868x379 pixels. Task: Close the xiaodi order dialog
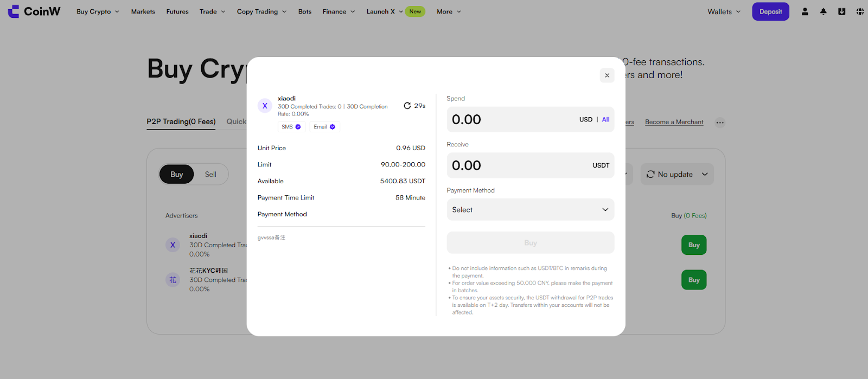click(607, 75)
